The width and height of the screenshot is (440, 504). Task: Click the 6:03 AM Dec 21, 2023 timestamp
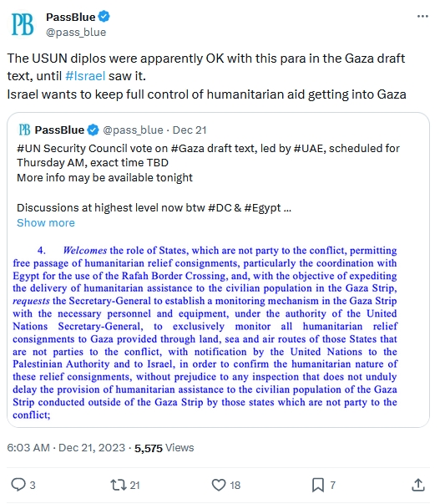(x=66, y=448)
